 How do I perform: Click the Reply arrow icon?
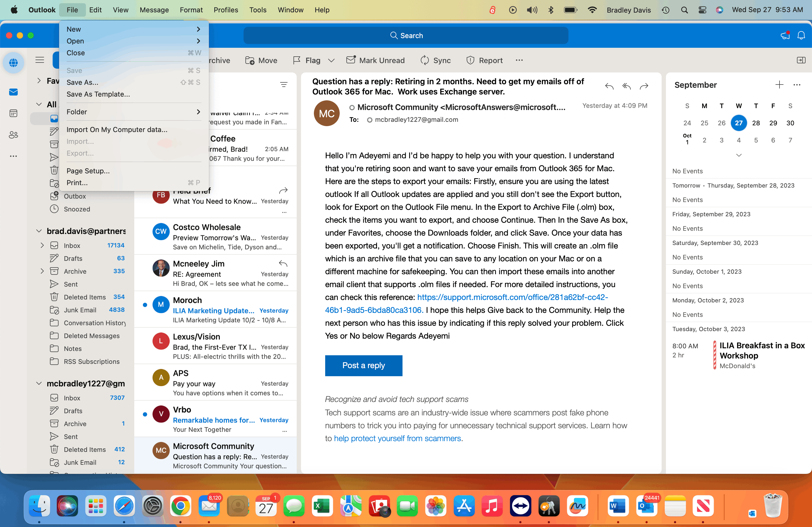[x=609, y=86]
